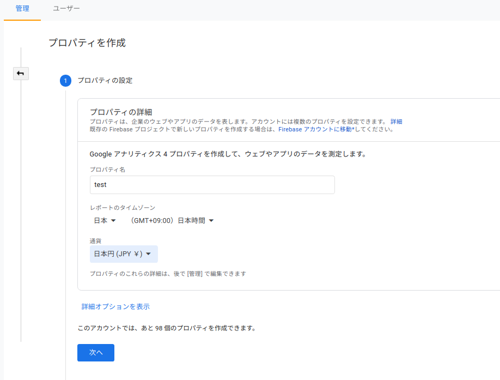Click the note about editing later in 管理
Image resolution: width=500 pixels, height=380 pixels.
point(168,274)
